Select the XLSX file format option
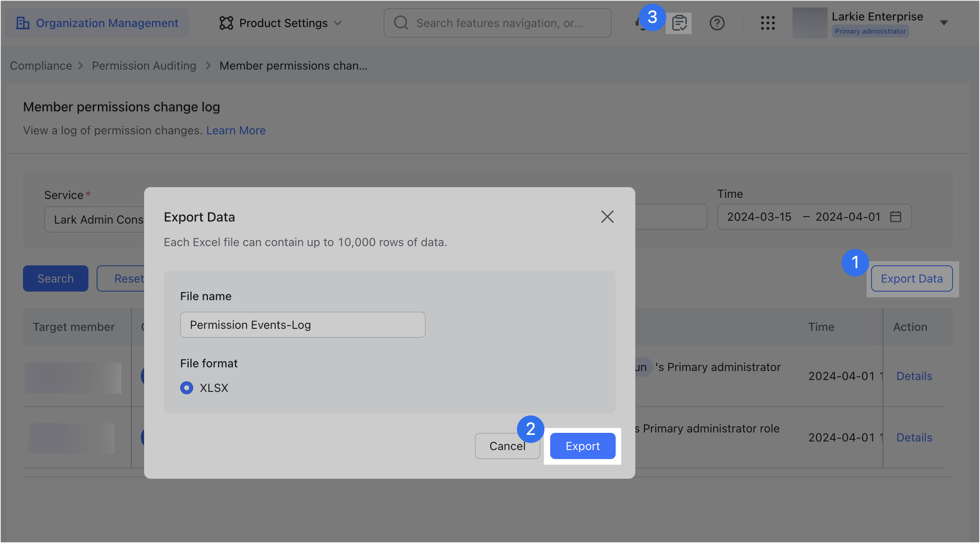 [187, 388]
